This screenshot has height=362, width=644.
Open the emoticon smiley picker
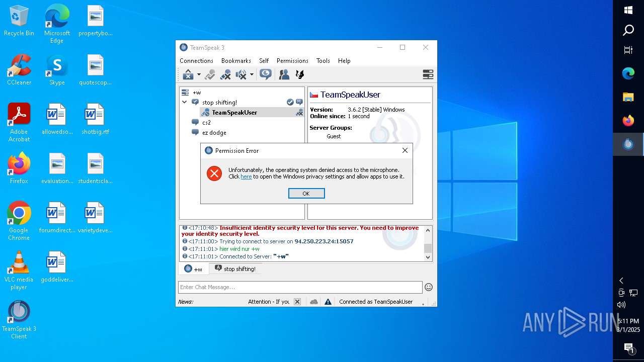[429, 287]
